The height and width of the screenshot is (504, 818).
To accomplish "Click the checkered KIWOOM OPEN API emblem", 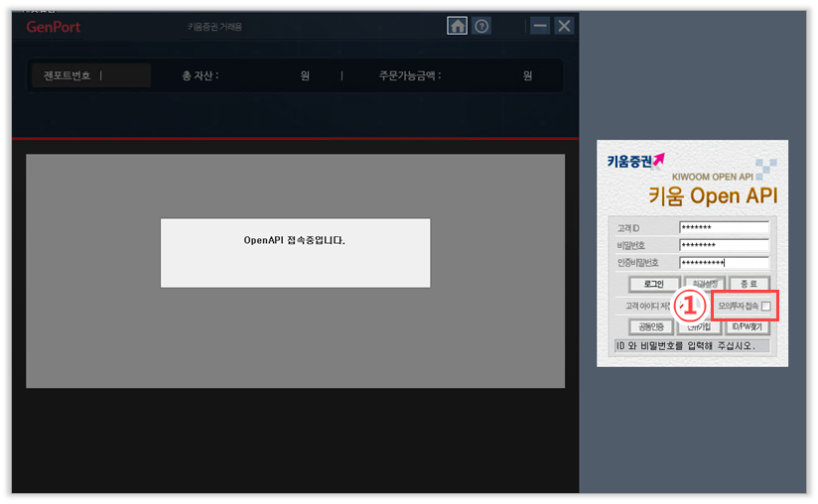I will pos(765,166).
